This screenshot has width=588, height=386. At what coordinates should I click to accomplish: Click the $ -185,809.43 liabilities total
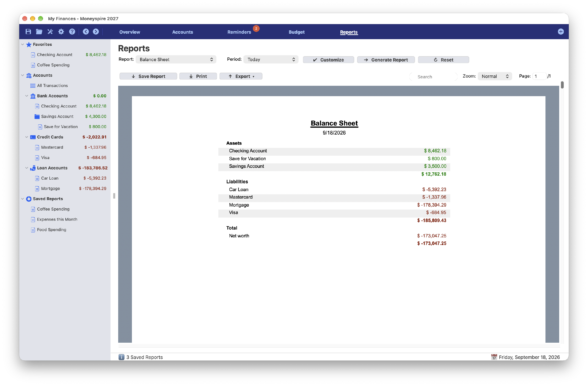(432, 220)
